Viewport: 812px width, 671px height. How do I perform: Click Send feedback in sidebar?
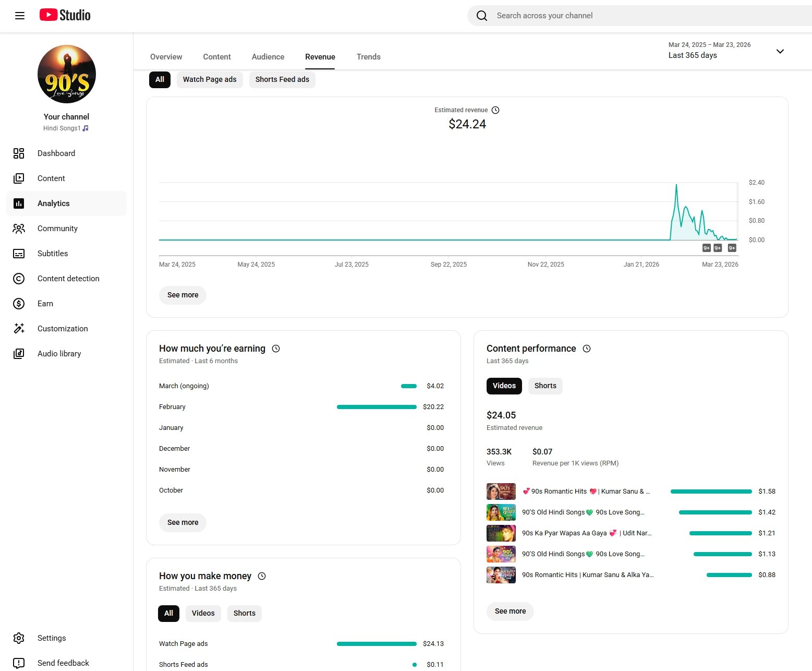point(63,663)
